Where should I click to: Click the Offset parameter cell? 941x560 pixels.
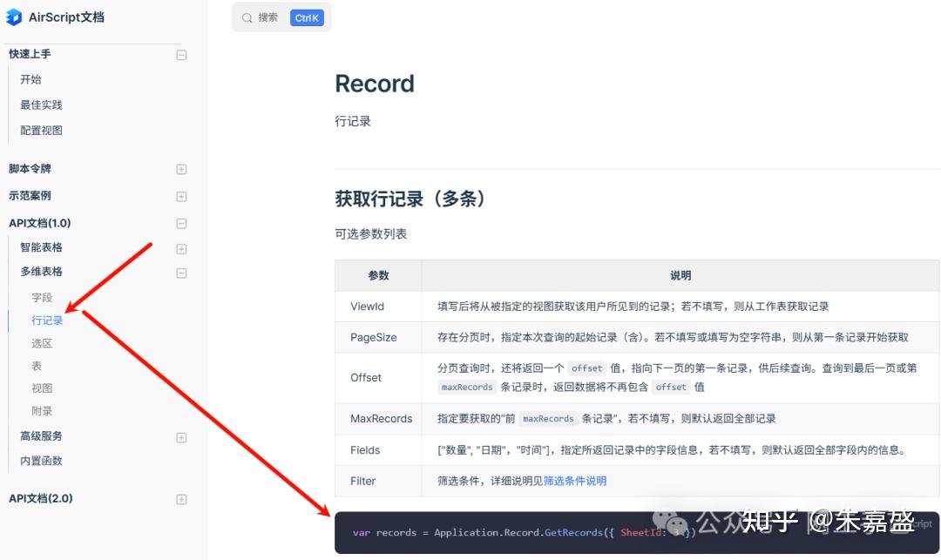[378, 378]
